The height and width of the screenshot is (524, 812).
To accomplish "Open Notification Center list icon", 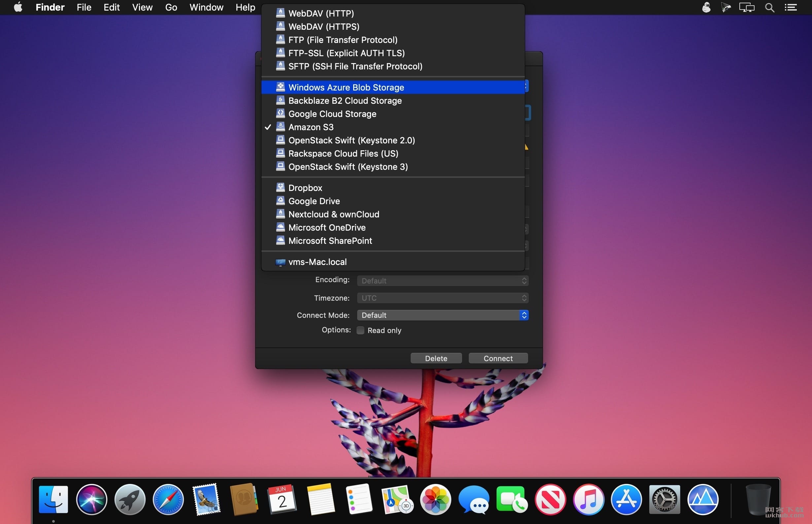I will coord(791,7).
